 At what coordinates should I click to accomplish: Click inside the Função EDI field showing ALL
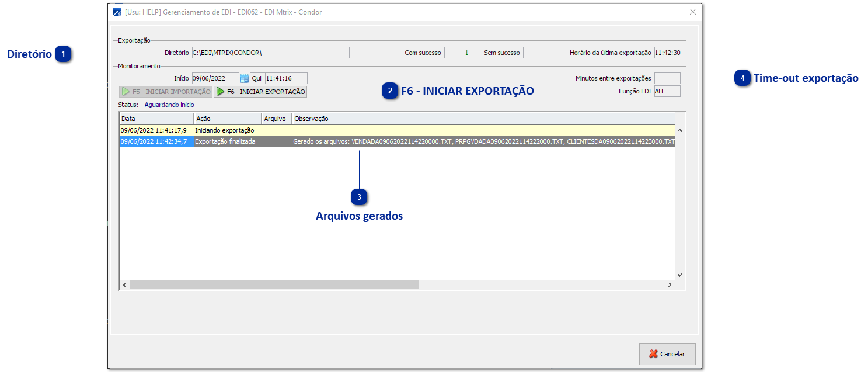pyautogui.click(x=668, y=91)
